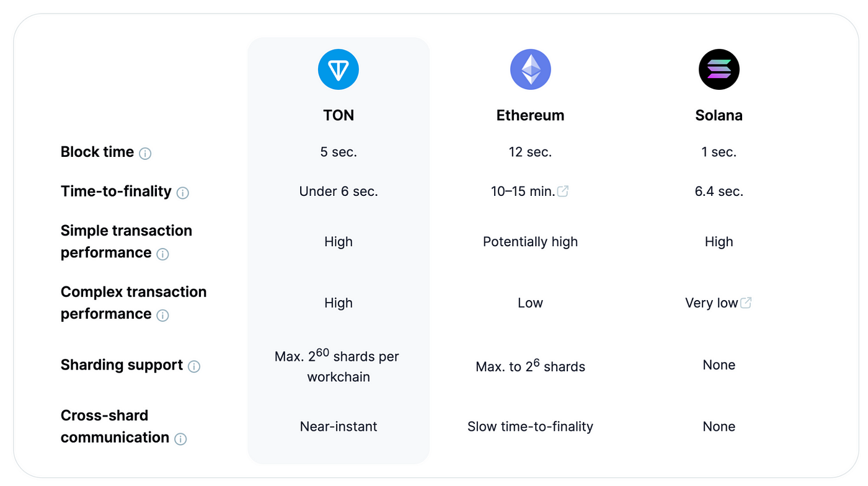Click info icon for Simple transaction performance
The width and height of the screenshot is (868, 486).
point(162,254)
